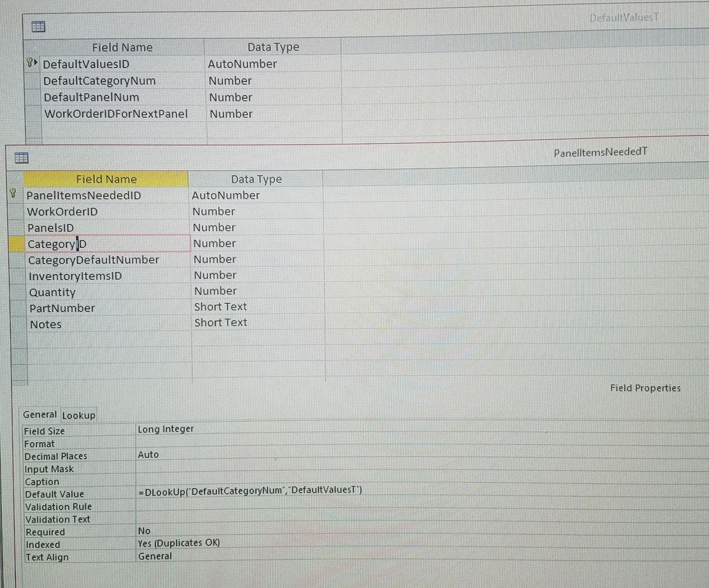This screenshot has height=588, width=709.
Task: Click the empty Validation Text property box
Action: [421, 517]
